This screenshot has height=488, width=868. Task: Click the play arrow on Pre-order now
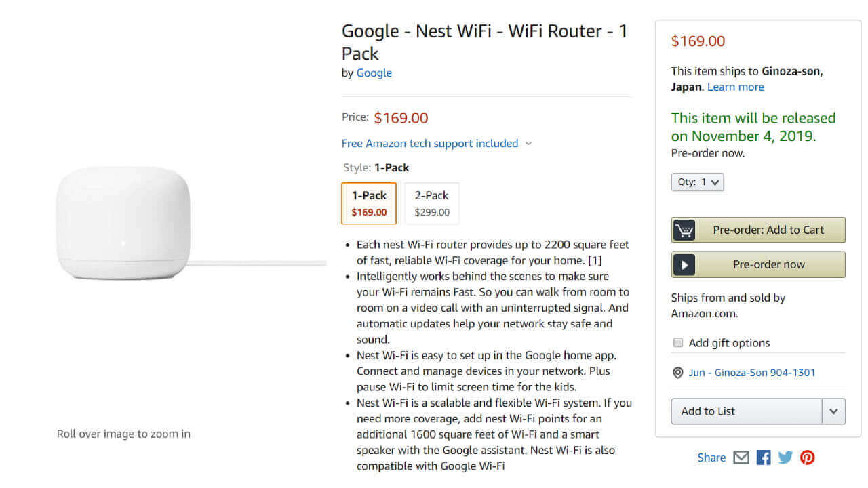click(x=684, y=265)
